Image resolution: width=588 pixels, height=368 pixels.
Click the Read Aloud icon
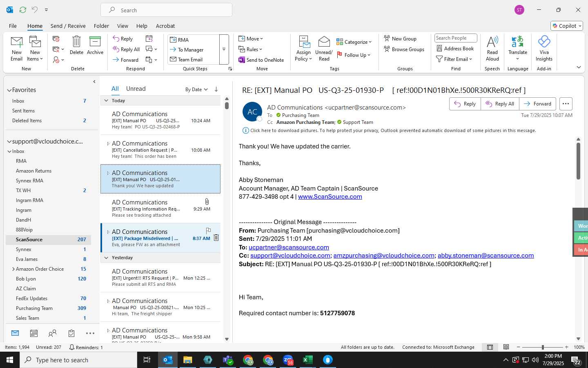tap(492, 48)
